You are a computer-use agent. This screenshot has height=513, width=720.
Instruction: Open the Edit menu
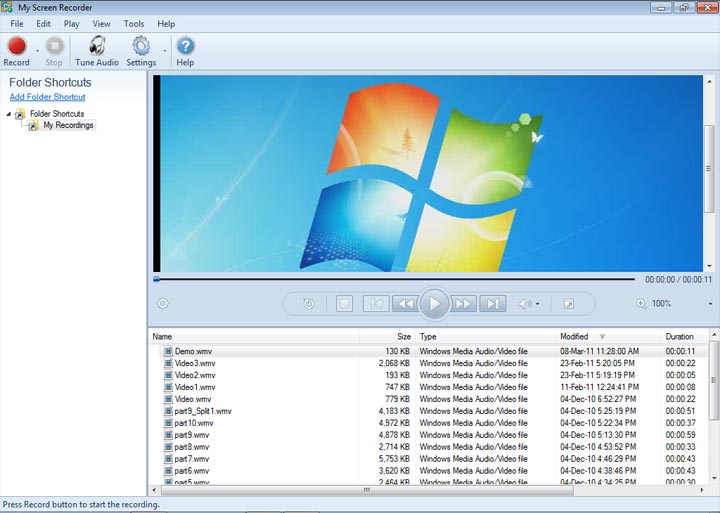[44, 24]
